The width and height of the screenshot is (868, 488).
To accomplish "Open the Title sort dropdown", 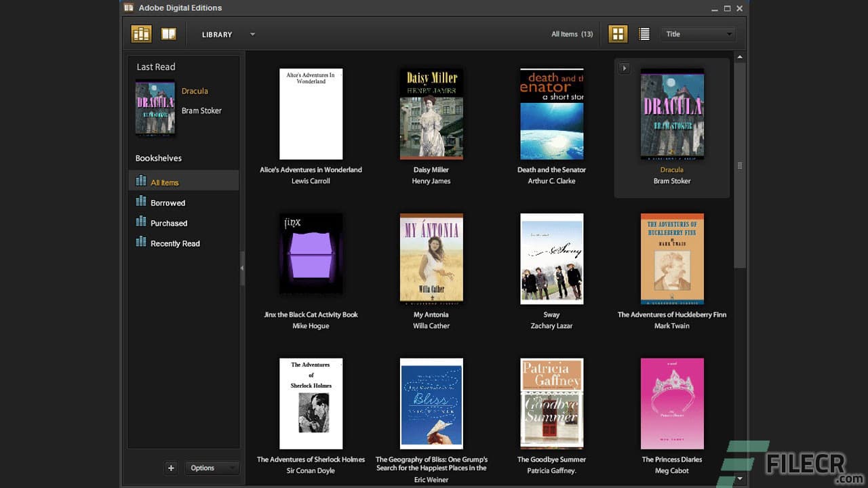I will click(698, 33).
